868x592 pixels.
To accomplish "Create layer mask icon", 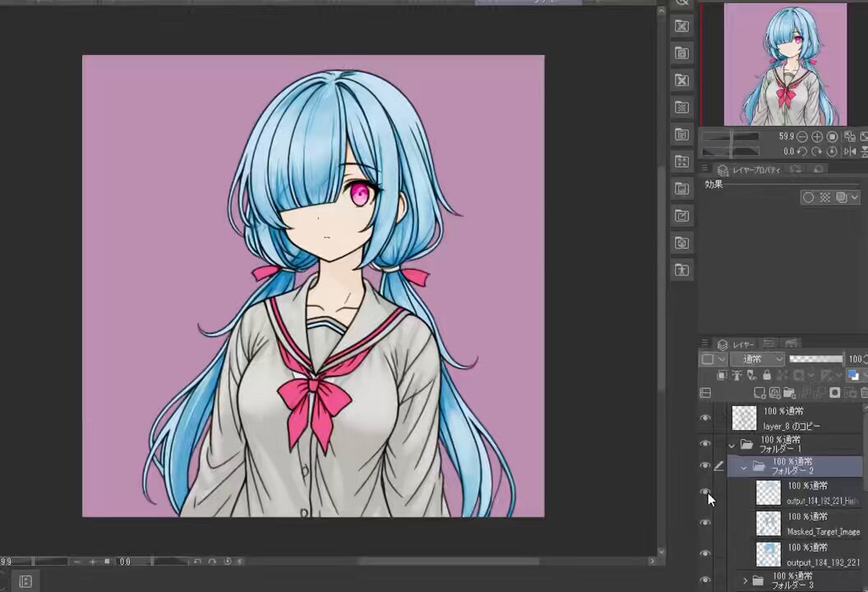I will tap(834, 393).
